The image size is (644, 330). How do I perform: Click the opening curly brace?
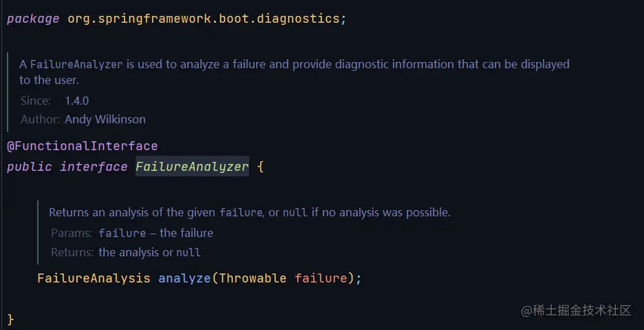click(260, 167)
